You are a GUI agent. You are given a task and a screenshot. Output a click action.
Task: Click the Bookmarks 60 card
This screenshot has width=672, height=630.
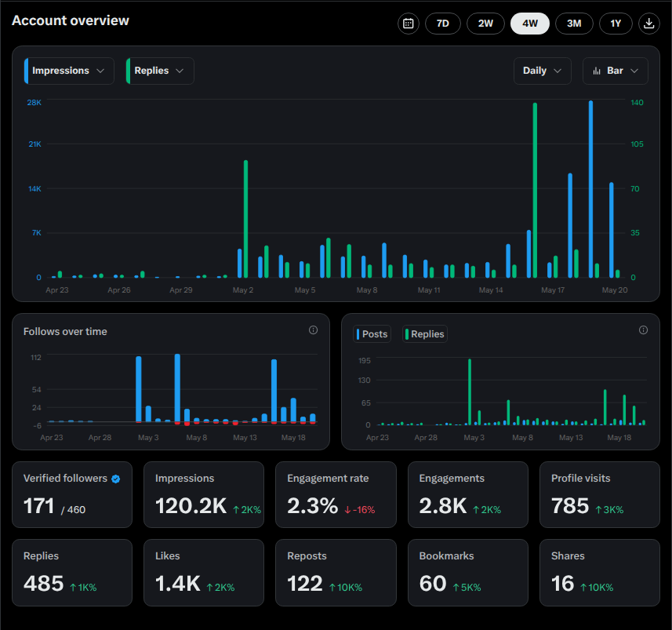tap(467, 573)
